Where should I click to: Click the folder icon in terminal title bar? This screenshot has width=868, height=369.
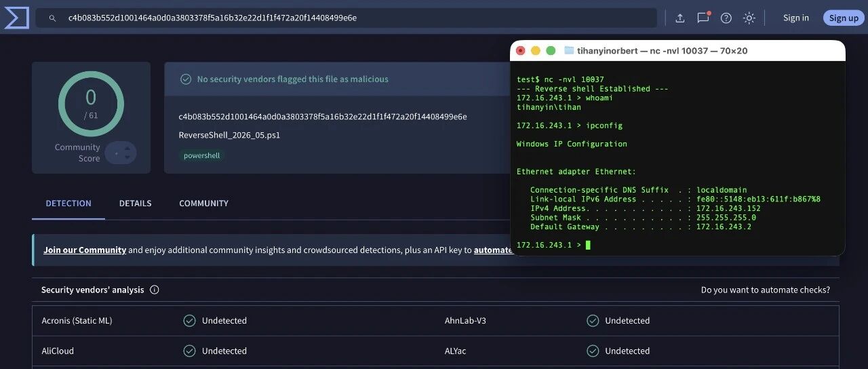pyautogui.click(x=569, y=51)
